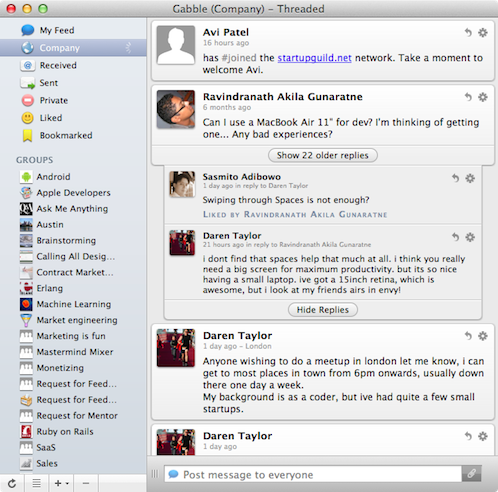This screenshot has height=492, width=498.
Task: Open My Feed in sidebar
Action: (73, 30)
